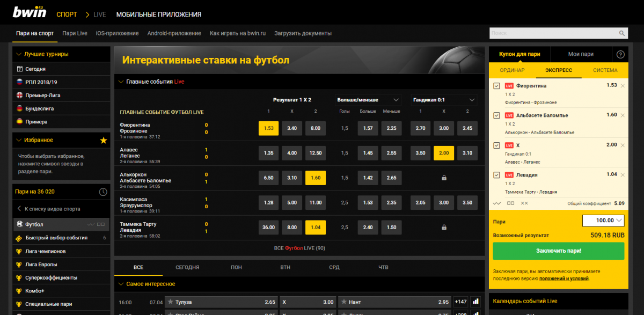Click the Лига чемпионов trophy icon
644x315 pixels.
(x=19, y=251)
